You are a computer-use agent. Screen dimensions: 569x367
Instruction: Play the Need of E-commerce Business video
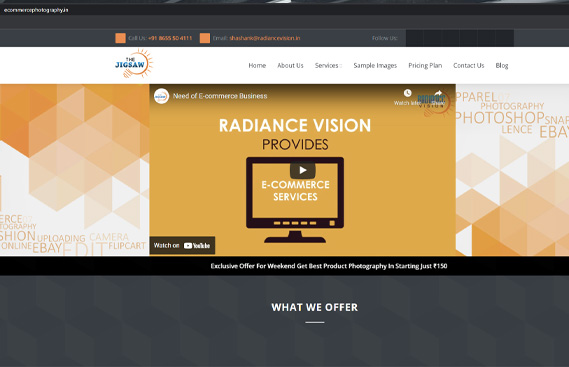(x=302, y=170)
